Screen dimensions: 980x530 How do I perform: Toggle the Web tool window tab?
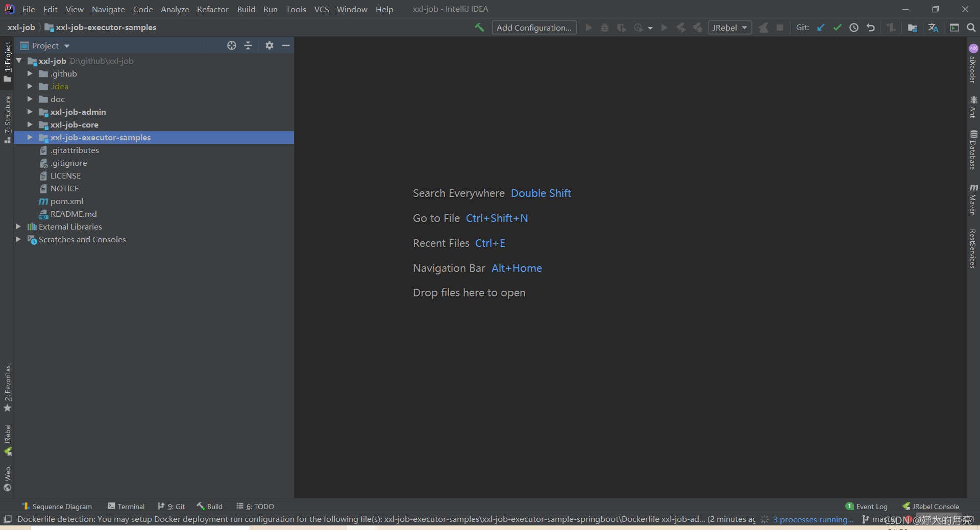(7, 479)
